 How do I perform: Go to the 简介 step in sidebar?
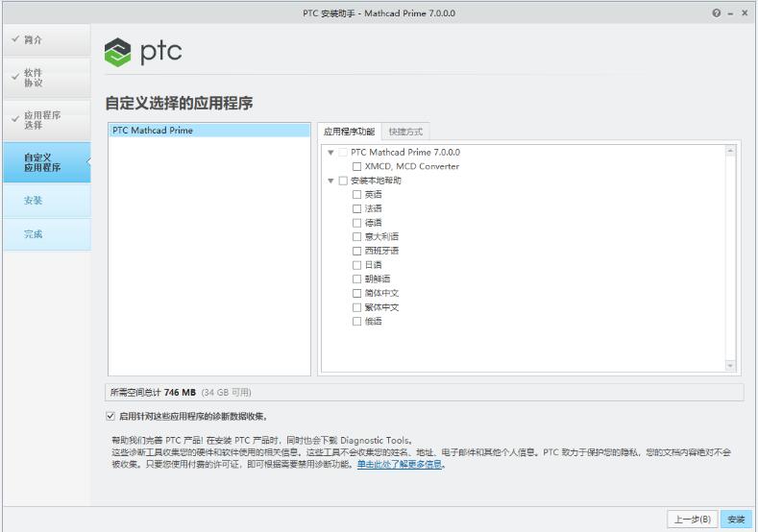(46, 39)
